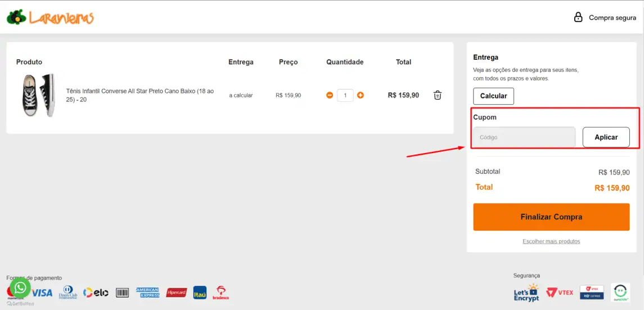This screenshot has height=310, width=644.
Task: Click the Segurança footer label
Action: (526, 276)
